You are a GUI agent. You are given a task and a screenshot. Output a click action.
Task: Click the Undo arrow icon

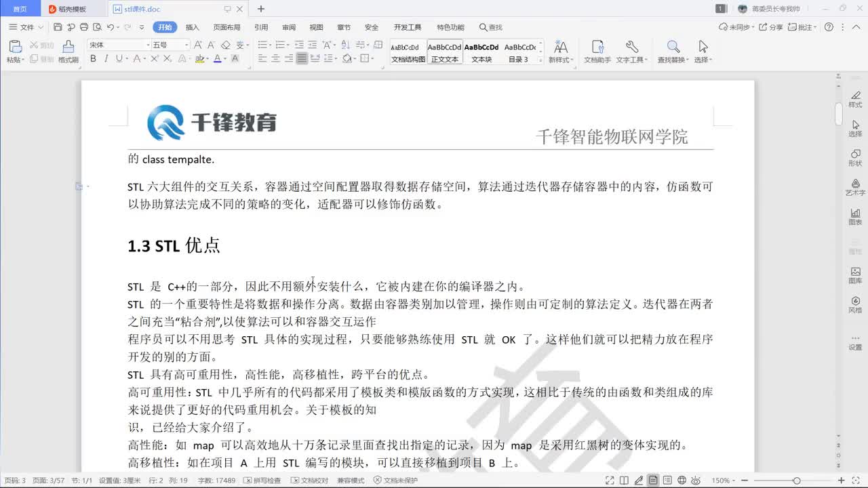click(x=111, y=27)
